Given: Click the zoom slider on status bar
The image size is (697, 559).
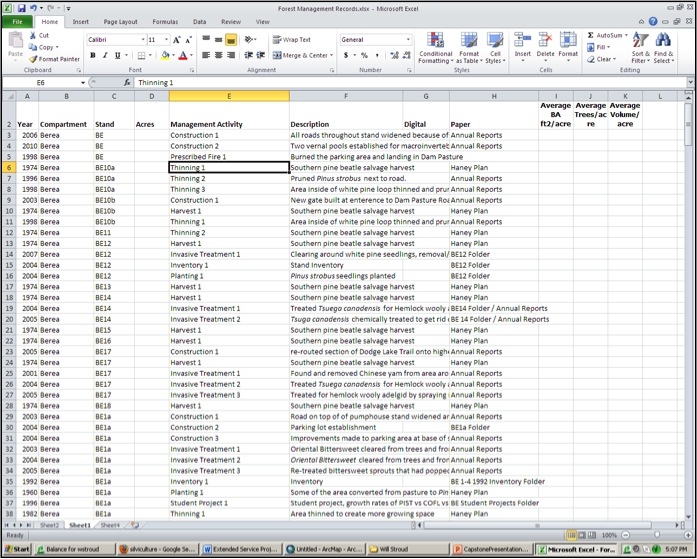Looking at the screenshot, I should (657, 535).
